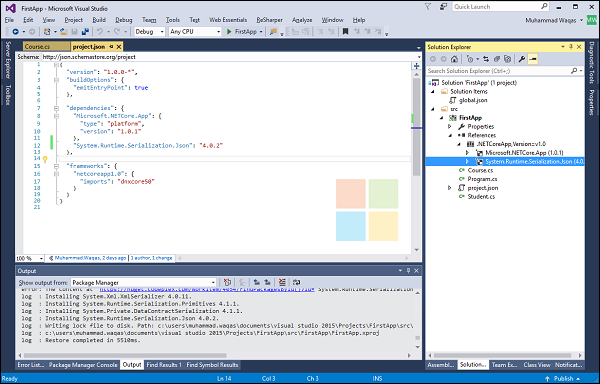Image resolution: width=600 pixels, height=384 pixels.
Task: Click the bookmark icon in toolbar
Action: pos(345,32)
